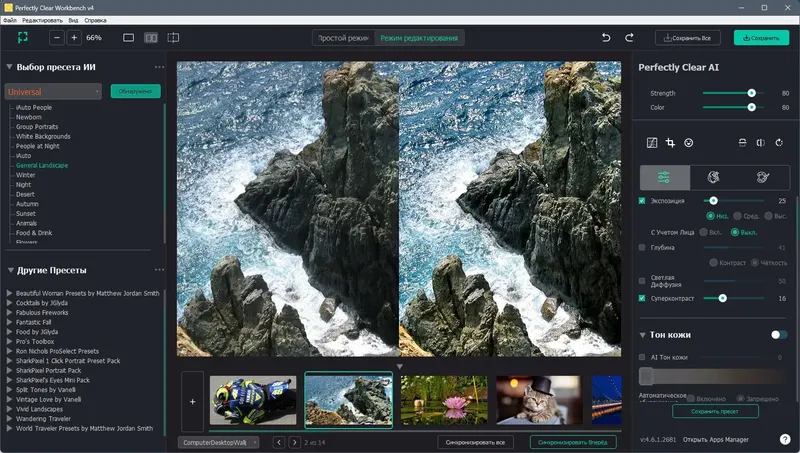Open the Редактировать menu
Viewport: 800px width, 453px height.
pyautogui.click(x=41, y=19)
